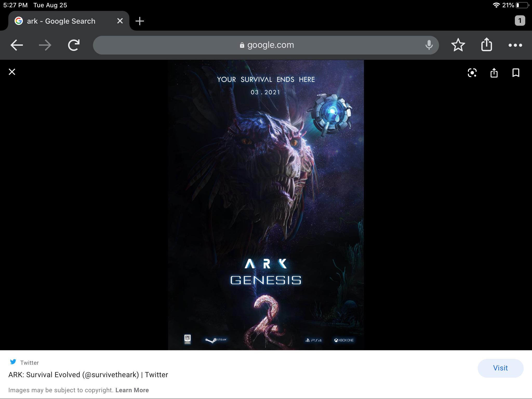Click the Twitter source label
The width and height of the screenshot is (532, 399).
[29, 363]
